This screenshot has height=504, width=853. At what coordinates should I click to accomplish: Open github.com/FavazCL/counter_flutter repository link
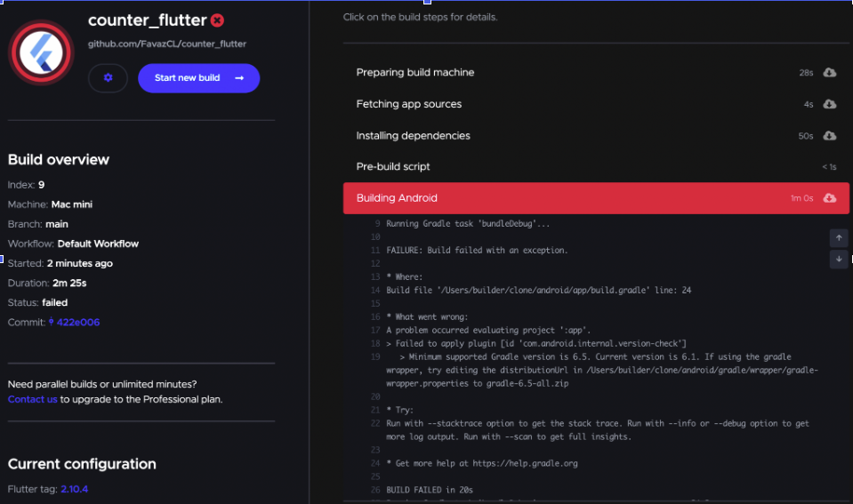pos(167,44)
